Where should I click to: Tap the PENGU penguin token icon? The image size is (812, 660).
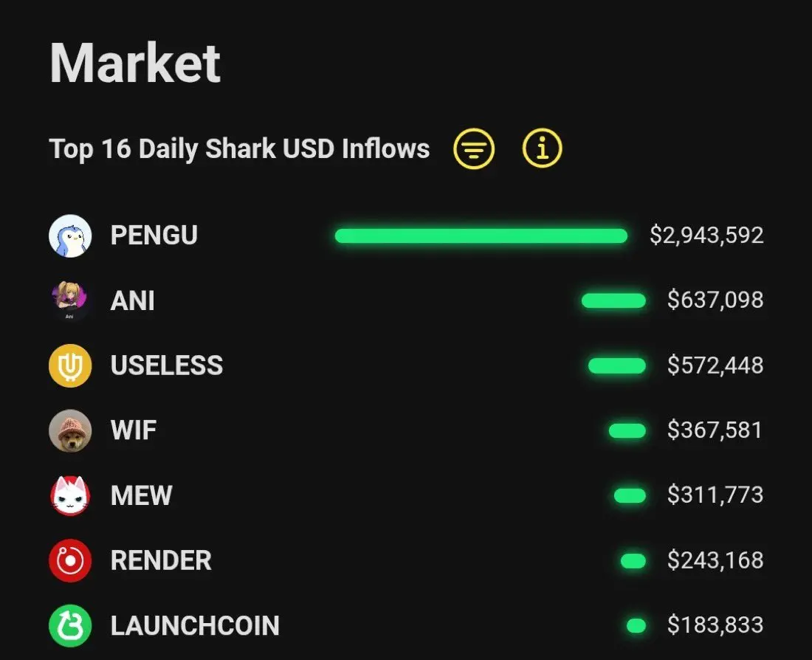click(70, 236)
